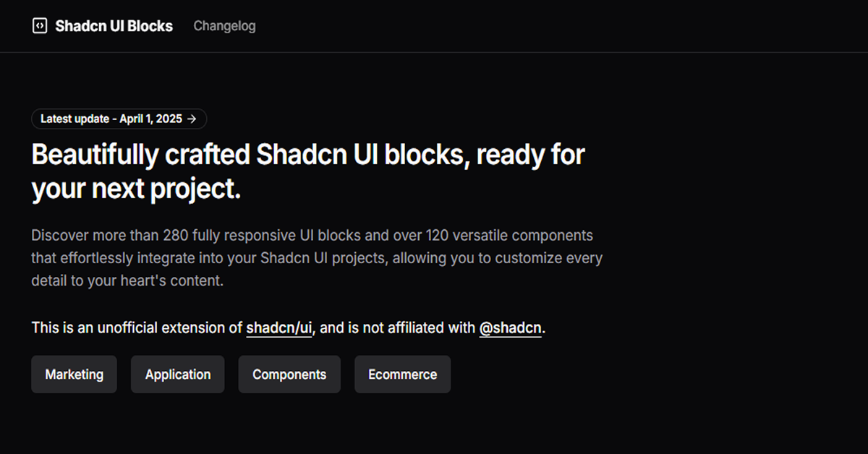Select the Marketing category
The image size is (868, 454).
coord(74,374)
